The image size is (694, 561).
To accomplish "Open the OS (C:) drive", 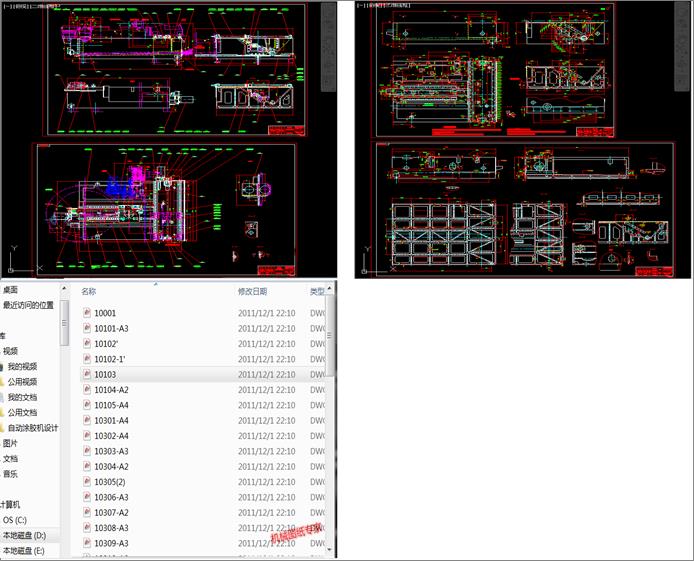I will (x=15, y=520).
